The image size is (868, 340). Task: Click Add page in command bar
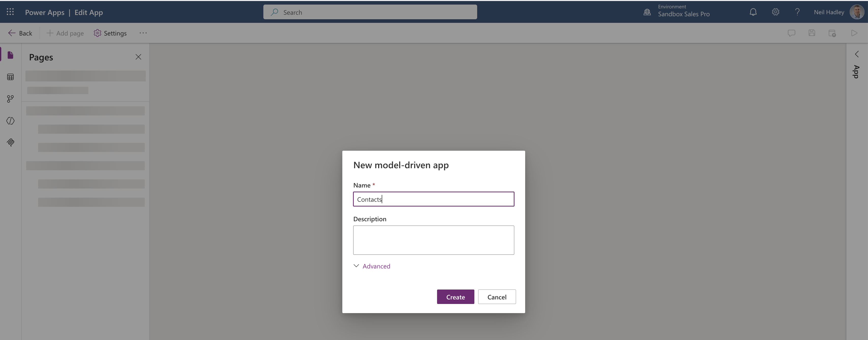coord(65,33)
